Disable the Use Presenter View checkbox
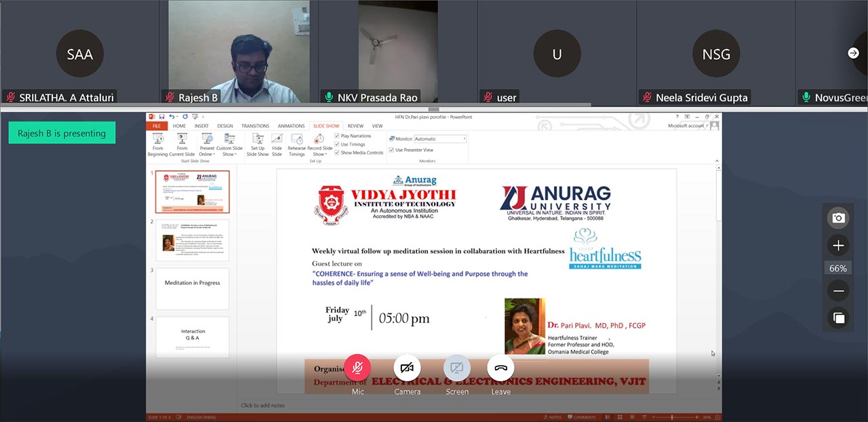This screenshot has height=422, width=868. (x=391, y=150)
